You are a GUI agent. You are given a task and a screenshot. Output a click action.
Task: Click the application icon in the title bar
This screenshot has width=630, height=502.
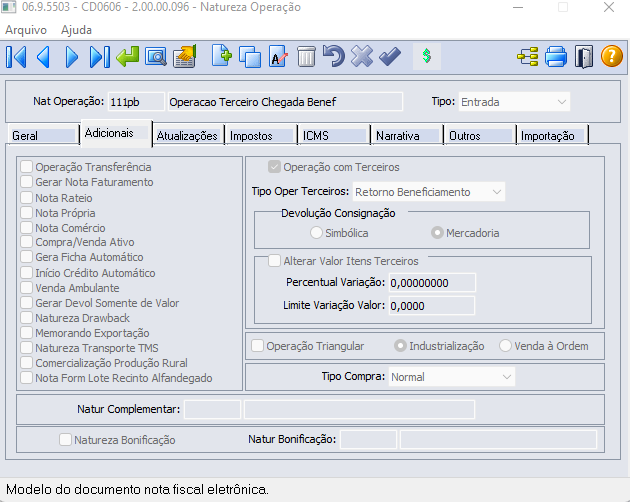[8, 7]
